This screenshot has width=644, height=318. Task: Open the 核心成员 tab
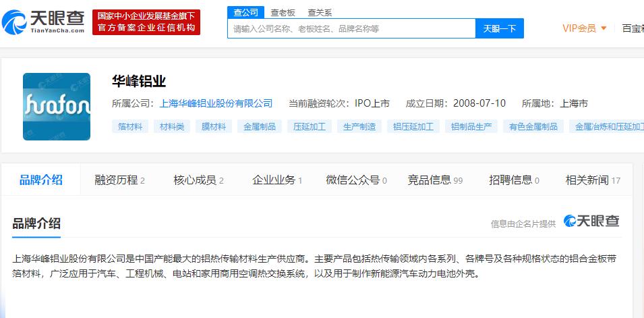pos(198,180)
